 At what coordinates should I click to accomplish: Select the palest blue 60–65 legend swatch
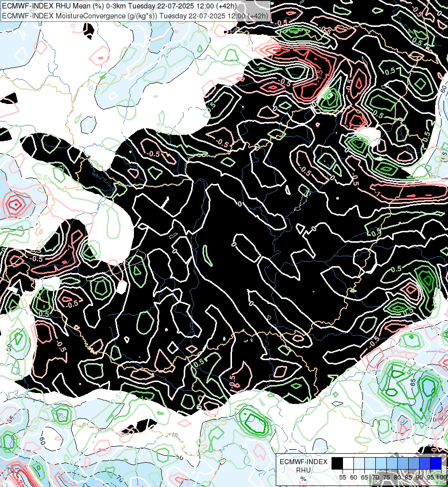tap(359, 463)
